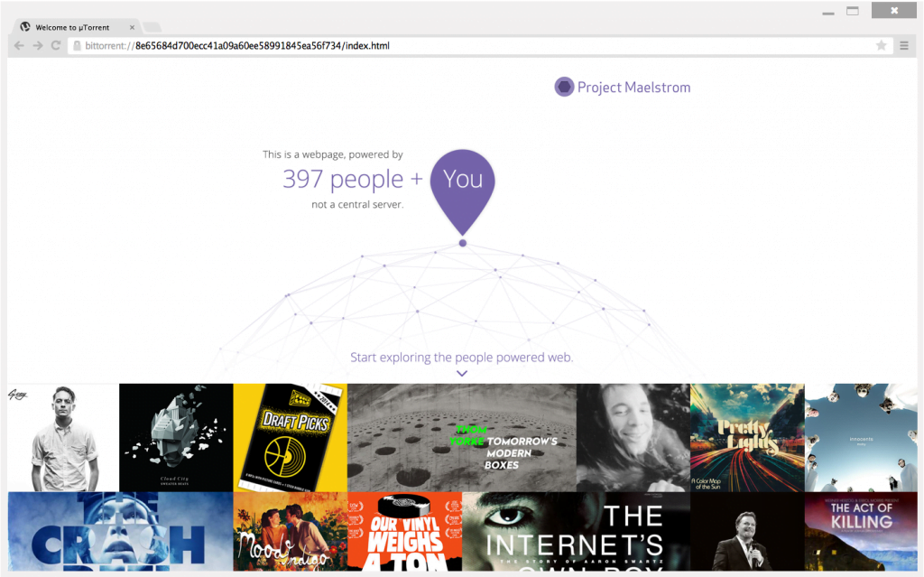Image resolution: width=924 pixels, height=577 pixels.
Task: Reload the current page
Action: click(58, 45)
